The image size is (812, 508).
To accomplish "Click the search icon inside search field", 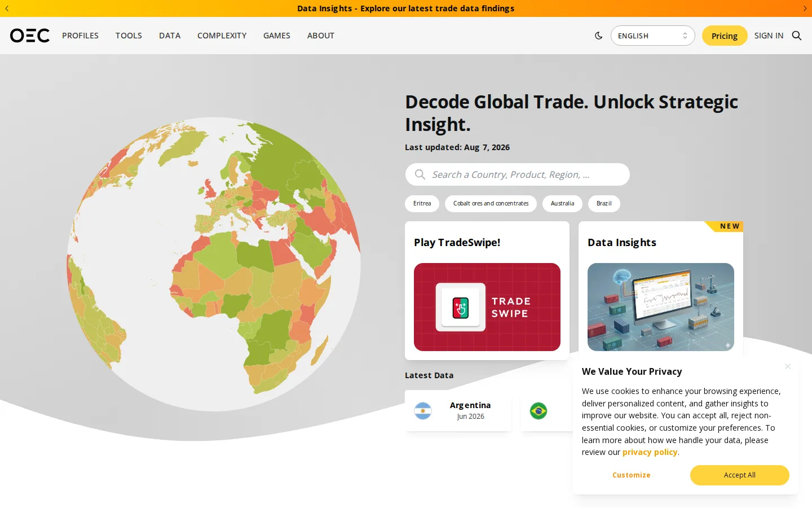I will (420, 174).
